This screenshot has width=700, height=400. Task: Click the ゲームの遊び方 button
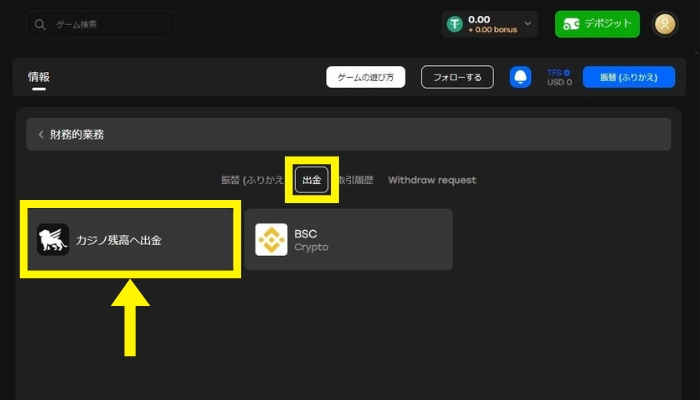(366, 77)
